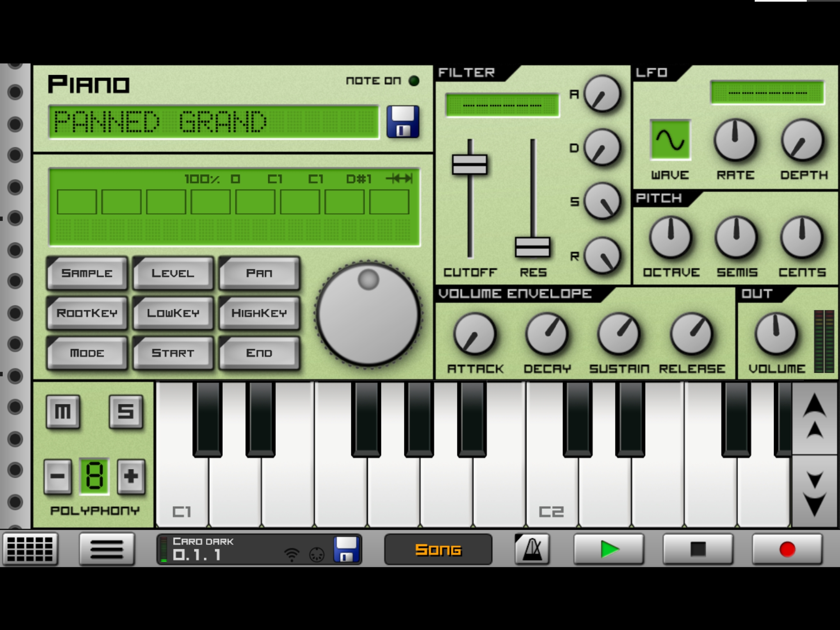Shift keyboard up with the double up arrows
The height and width of the screenshot is (630, 840).
(815, 418)
